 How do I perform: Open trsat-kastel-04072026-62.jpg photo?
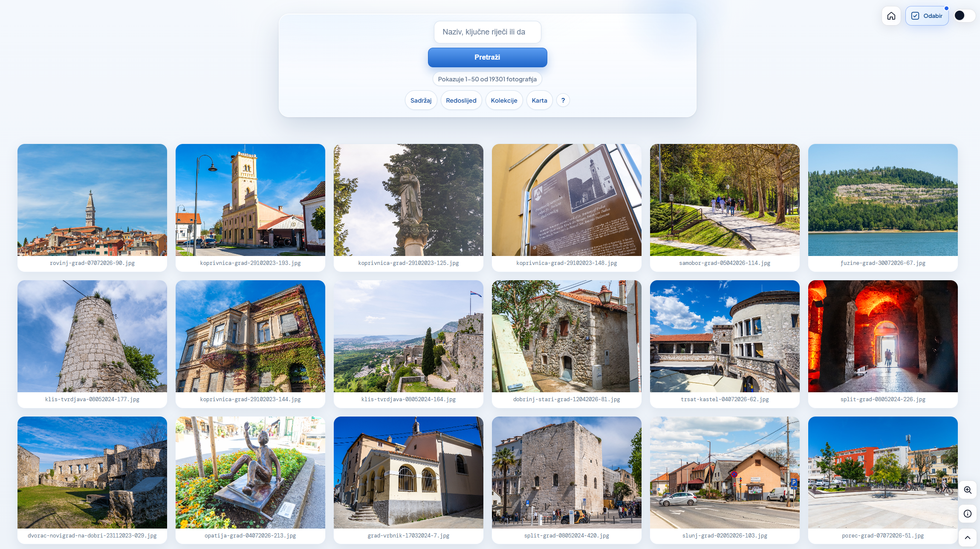(725, 336)
